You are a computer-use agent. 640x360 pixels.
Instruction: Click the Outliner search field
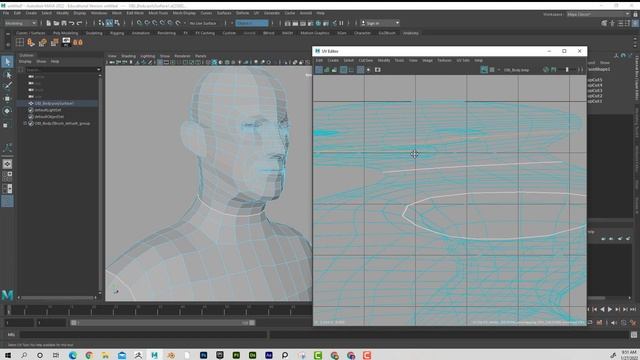(60, 69)
